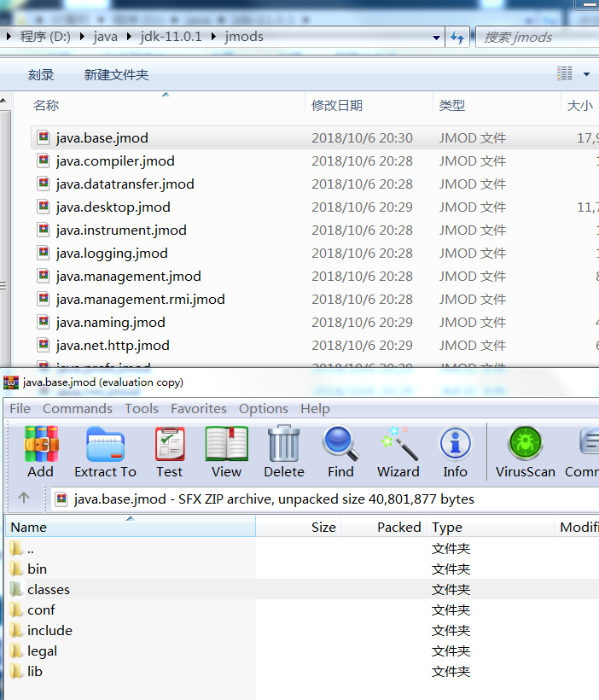Expand the arrow after java breadcrumb
The height and width of the screenshot is (700, 599).
[129, 37]
